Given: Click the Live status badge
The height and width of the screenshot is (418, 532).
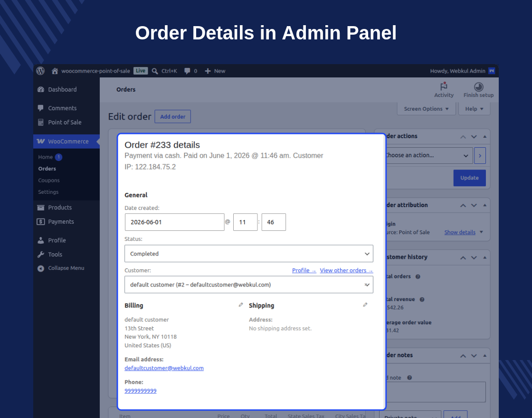Looking at the screenshot, I should (141, 71).
